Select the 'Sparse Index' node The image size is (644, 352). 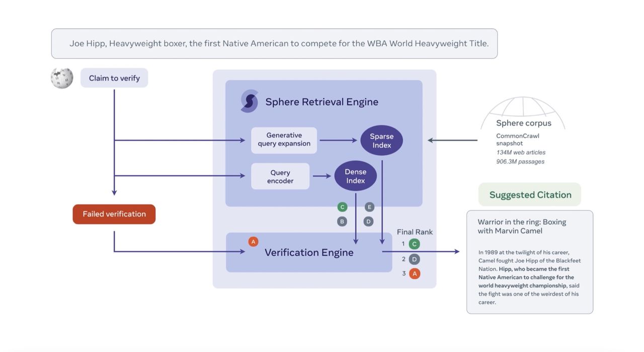tap(381, 140)
